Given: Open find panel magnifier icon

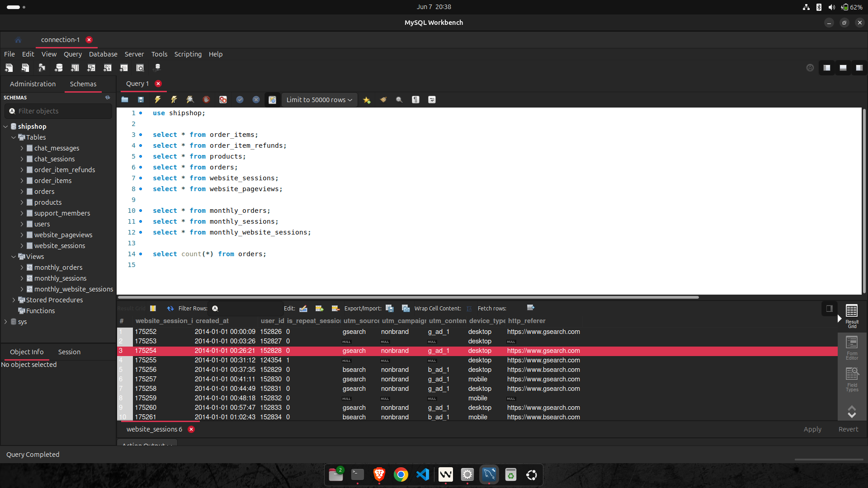Looking at the screenshot, I should 399,100.
